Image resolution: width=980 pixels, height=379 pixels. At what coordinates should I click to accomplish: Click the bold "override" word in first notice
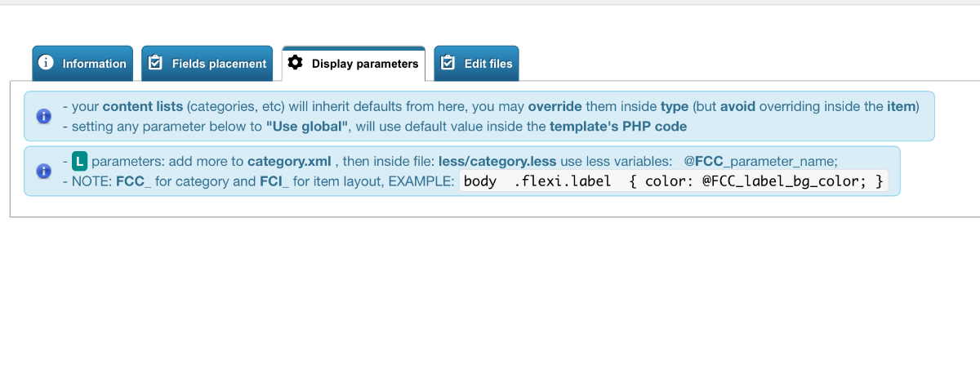(x=555, y=106)
